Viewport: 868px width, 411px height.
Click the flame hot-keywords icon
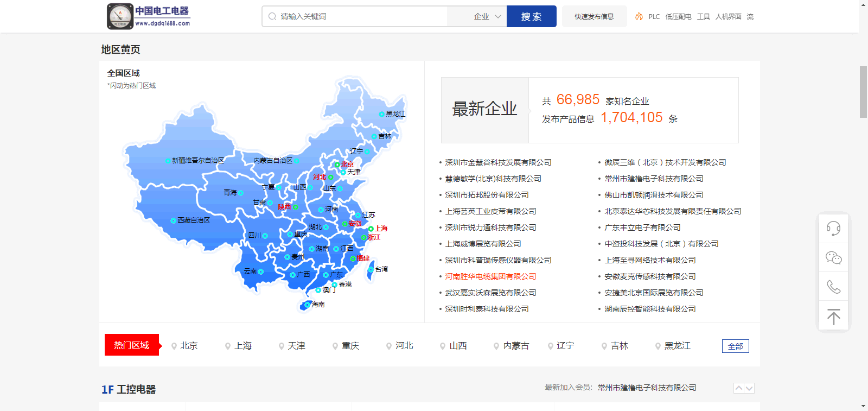pos(639,17)
